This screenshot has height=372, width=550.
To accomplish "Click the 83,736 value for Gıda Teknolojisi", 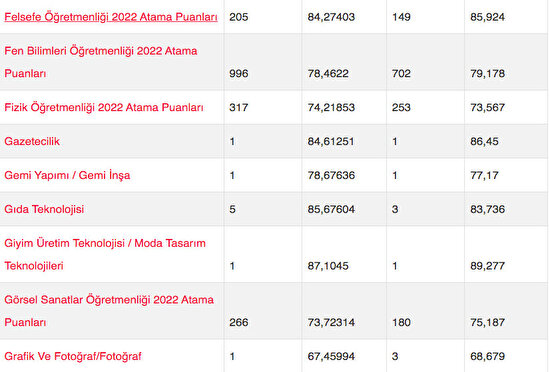I will tap(488, 209).
